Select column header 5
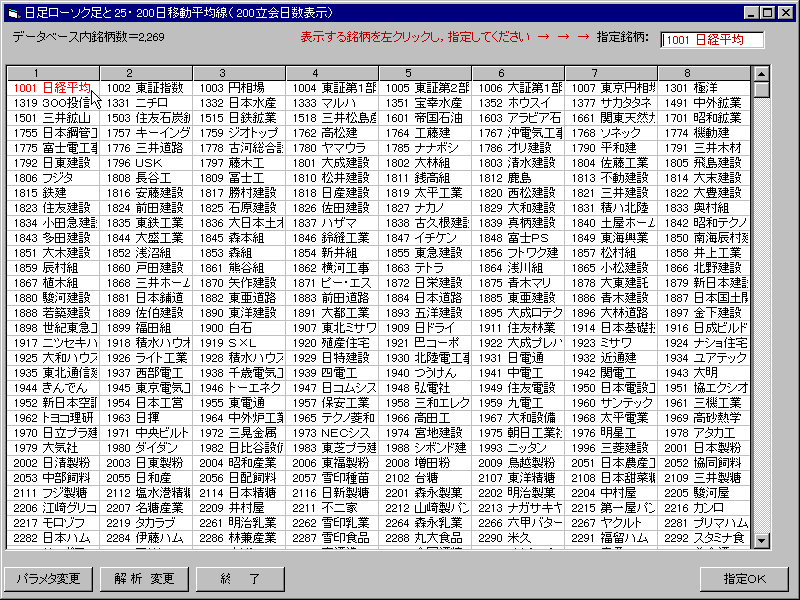This screenshot has width=800, height=600. point(425,73)
